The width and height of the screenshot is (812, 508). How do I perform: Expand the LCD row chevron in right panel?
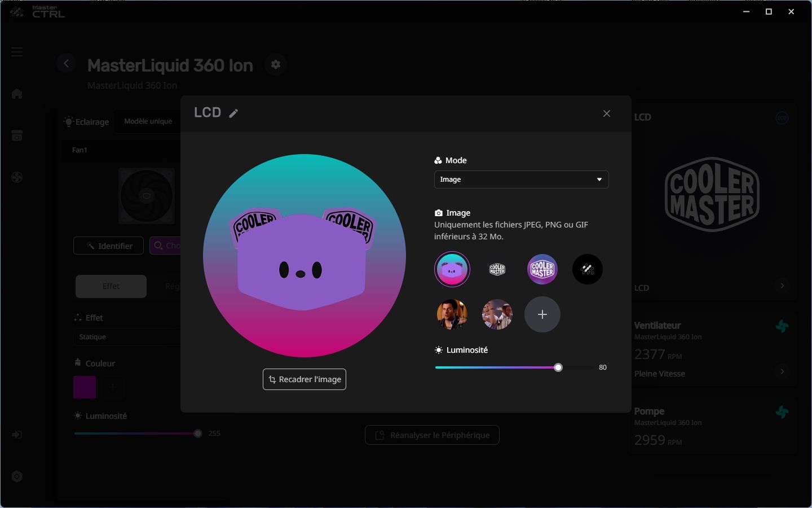[x=782, y=286]
